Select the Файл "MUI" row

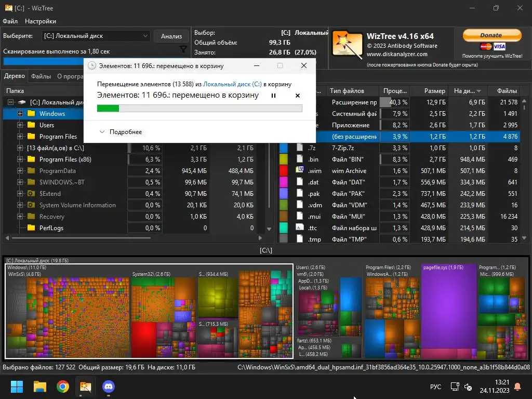tap(400, 217)
